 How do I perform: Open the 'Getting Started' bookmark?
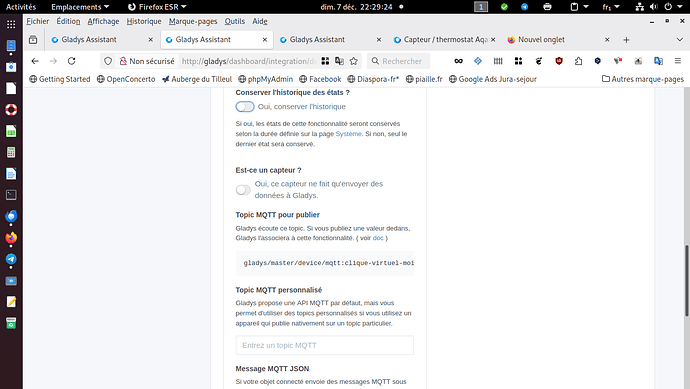[x=59, y=79]
